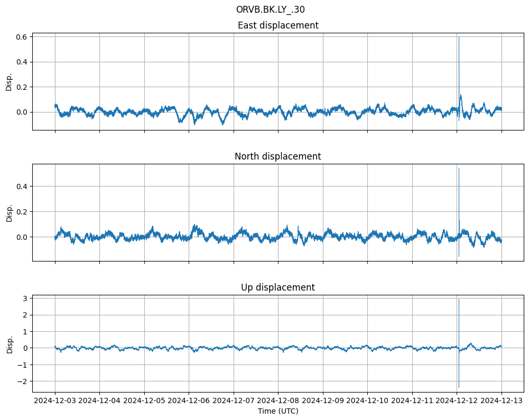Viewport: 529px width, 420px height.
Task: Click the 2024-12-03 date tick label
Action: coord(55,401)
